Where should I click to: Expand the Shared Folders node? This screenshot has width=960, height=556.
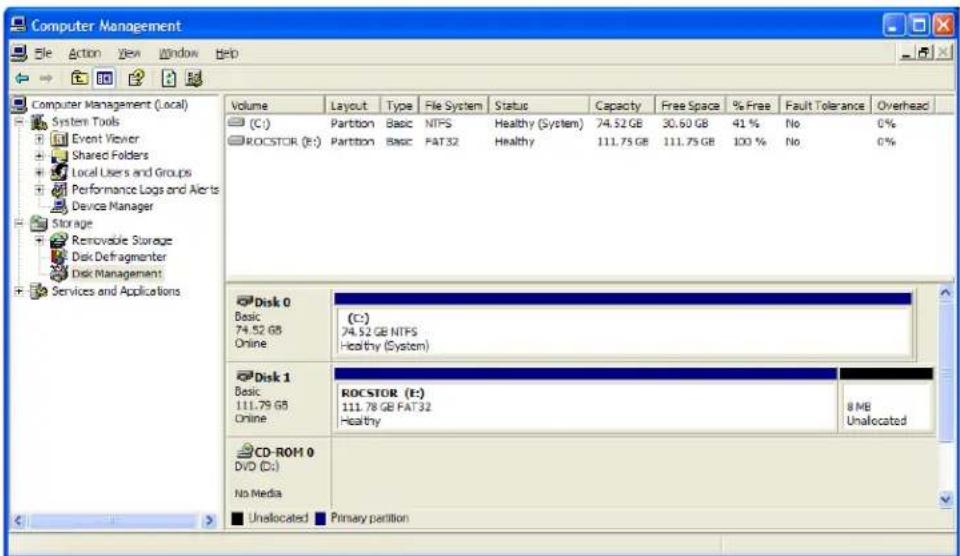[x=39, y=156]
